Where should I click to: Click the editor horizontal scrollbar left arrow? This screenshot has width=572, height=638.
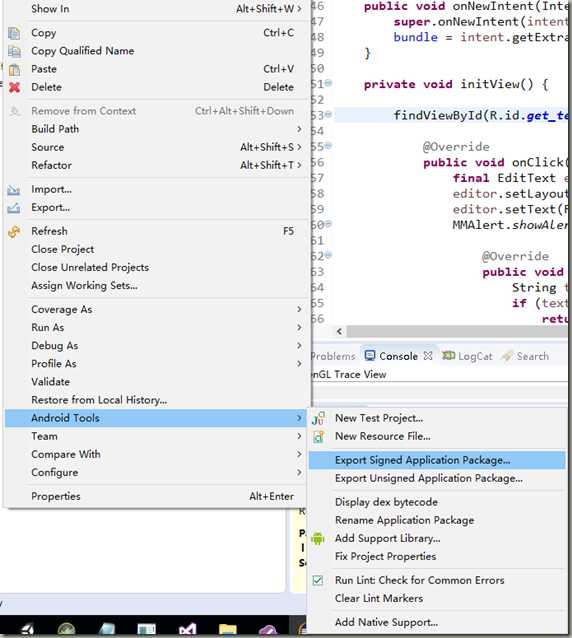tap(339, 332)
